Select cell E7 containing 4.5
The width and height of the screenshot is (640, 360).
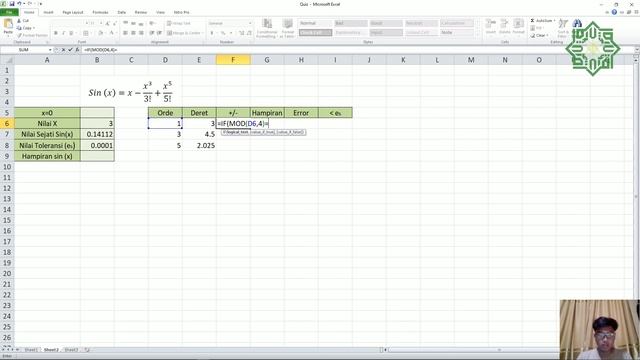[x=199, y=134]
